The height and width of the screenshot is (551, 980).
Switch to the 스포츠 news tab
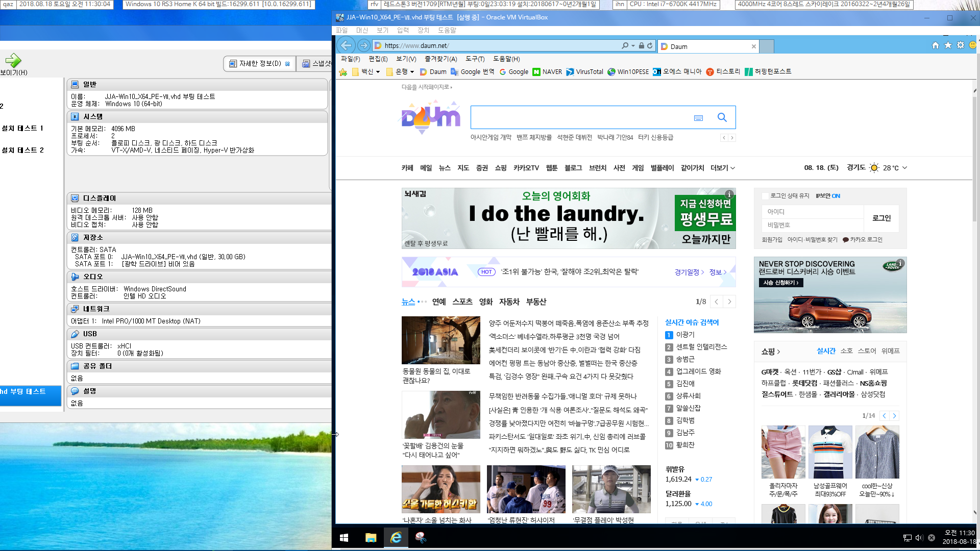[x=462, y=302]
